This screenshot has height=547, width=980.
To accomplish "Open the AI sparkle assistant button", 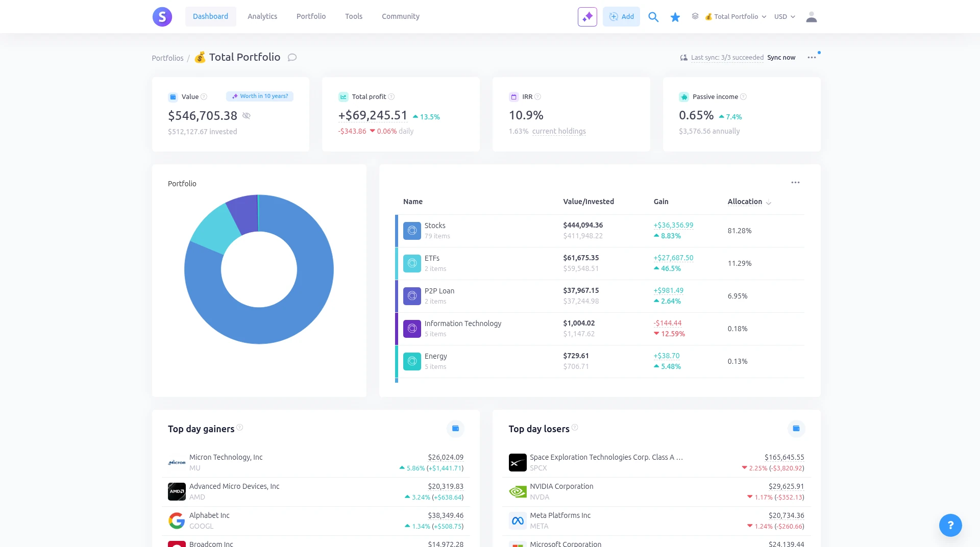I will [587, 17].
